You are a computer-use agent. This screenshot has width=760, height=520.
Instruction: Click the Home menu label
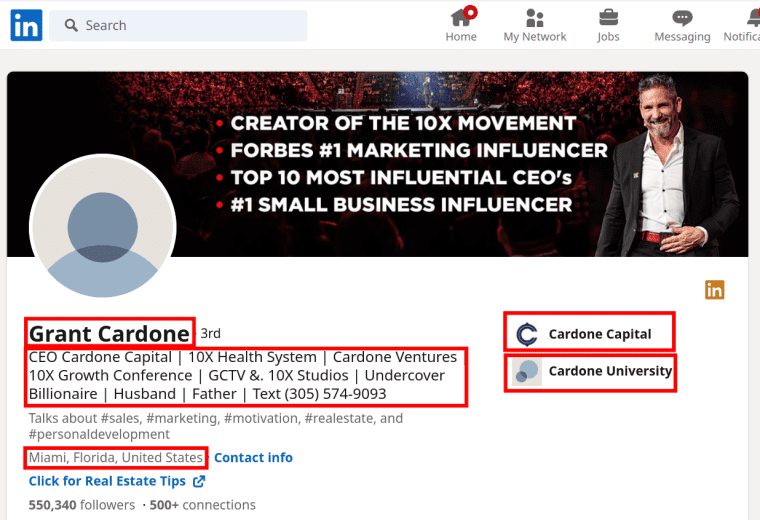[x=461, y=37]
